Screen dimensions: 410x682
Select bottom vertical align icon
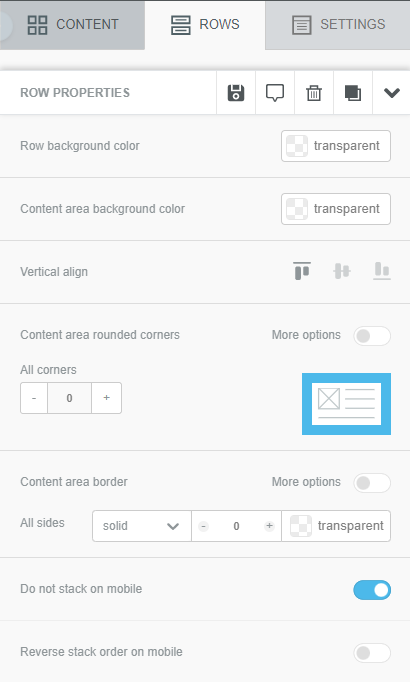(382, 271)
